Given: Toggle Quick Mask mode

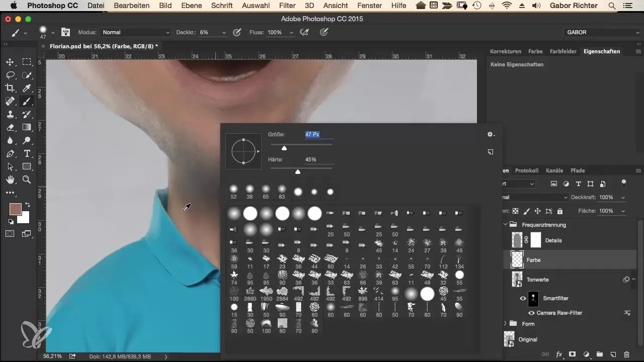Looking at the screenshot, I should (10, 233).
